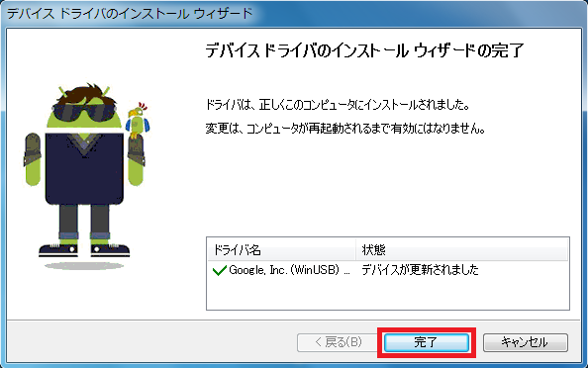Click the ドライバは、正しく installed message line
The width and height of the screenshot is (588, 368).
tap(338, 105)
